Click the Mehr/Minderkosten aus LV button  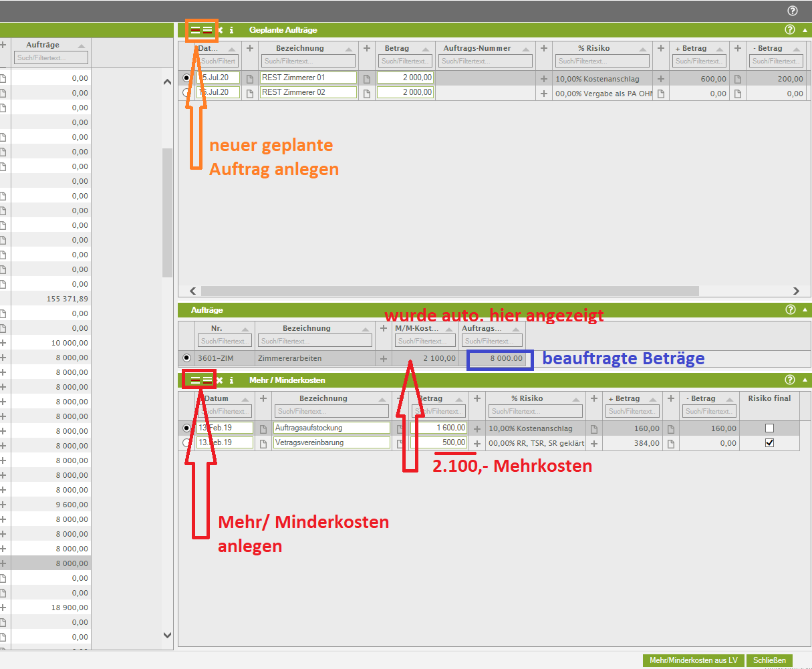(693, 660)
